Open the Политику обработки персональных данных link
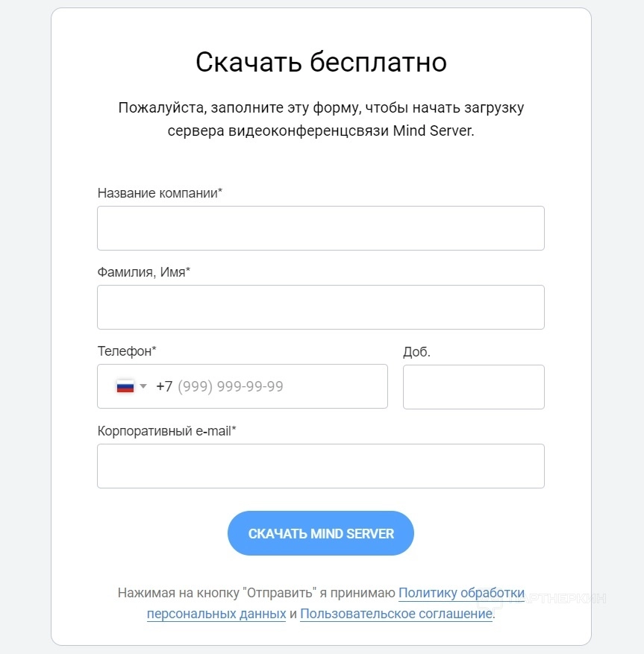 (461, 594)
